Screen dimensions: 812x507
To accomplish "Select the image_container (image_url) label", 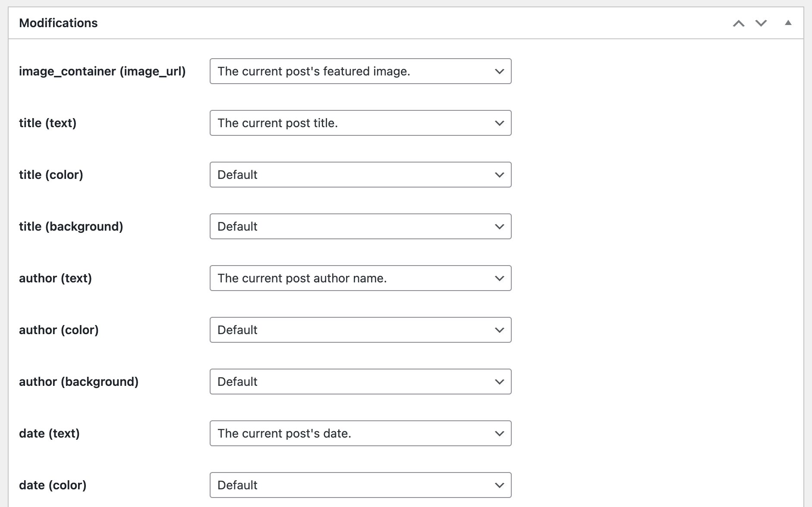I will click(103, 71).
